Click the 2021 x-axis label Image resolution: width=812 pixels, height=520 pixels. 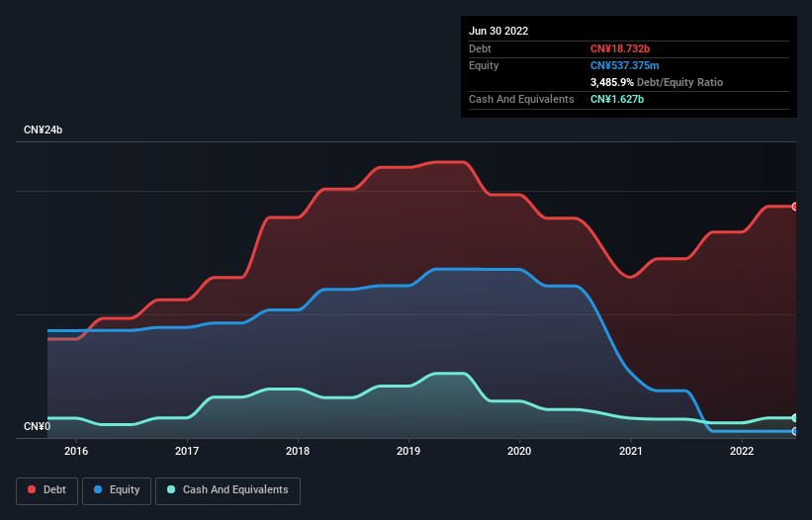[x=631, y=451]
